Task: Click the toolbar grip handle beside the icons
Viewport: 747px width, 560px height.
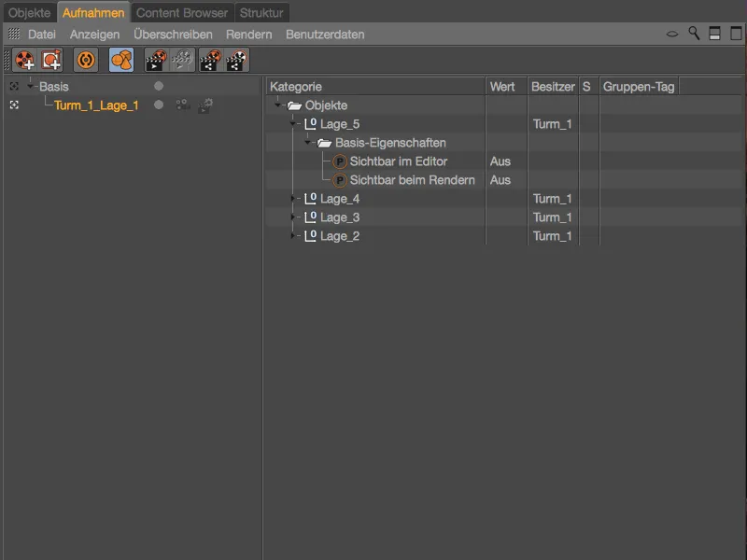Action: click(x=7, y=60)
